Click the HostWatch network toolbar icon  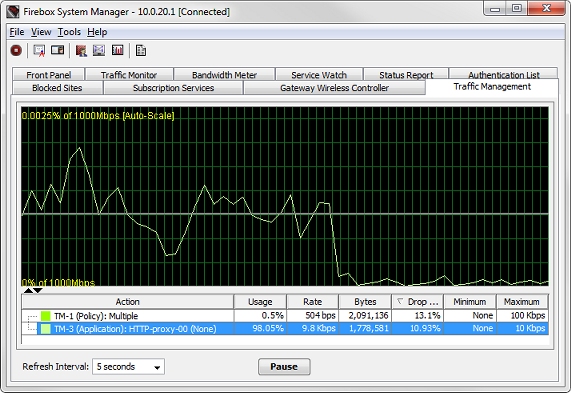pyautogui.click(x=99, y=50)
